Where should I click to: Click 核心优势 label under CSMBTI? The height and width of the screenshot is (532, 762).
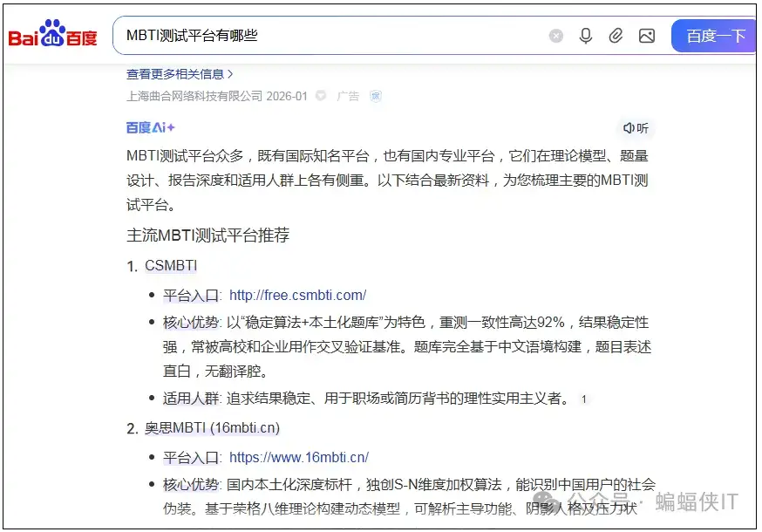[191, 322]
